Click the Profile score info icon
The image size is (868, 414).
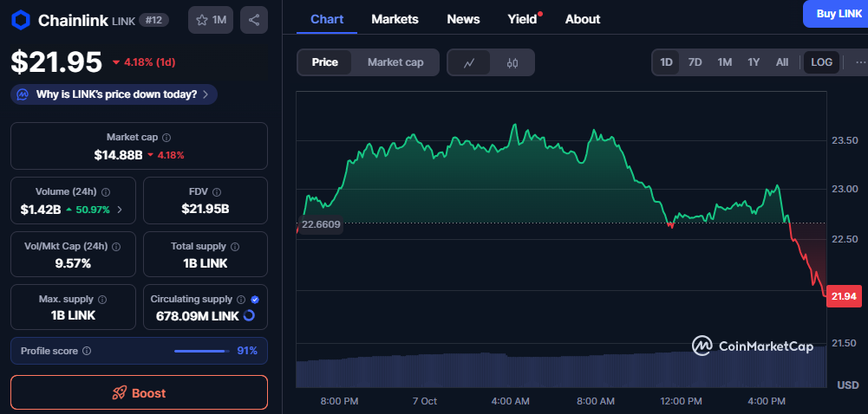(x=87, y=351)
